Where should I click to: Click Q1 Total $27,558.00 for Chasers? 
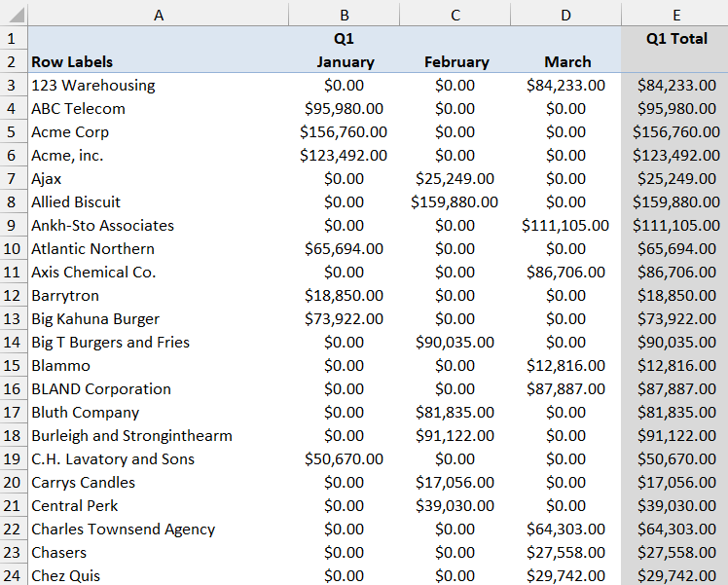[x=676, y=553]
